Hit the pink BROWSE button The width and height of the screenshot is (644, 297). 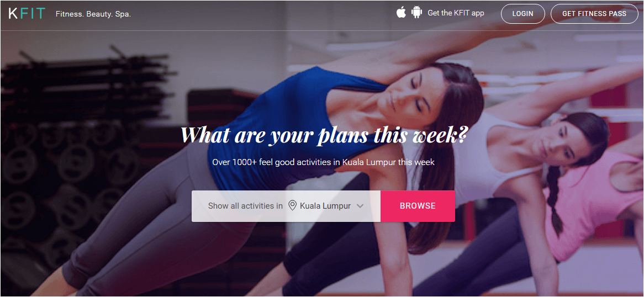[418, 206]
